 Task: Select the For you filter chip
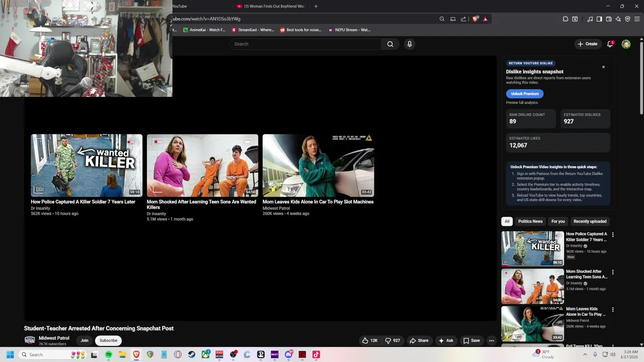pos(558,221)
